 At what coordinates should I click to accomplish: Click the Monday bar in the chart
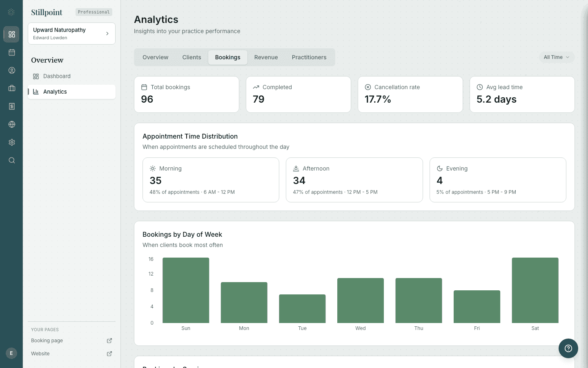pyautogui.click(x=244, y=303)
